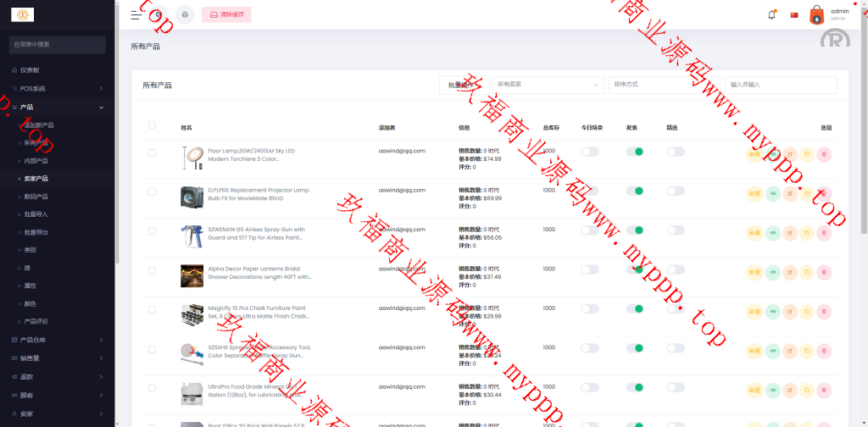Click the Floor Lamp product thumbnail
This screenshot has width=868, height=427.
tap(192, 154)
